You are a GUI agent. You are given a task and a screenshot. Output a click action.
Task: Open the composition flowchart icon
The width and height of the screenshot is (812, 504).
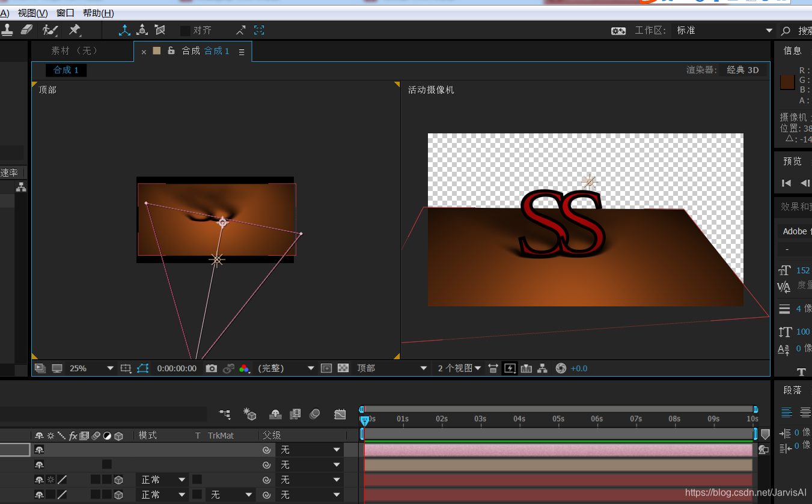(543, 368)
